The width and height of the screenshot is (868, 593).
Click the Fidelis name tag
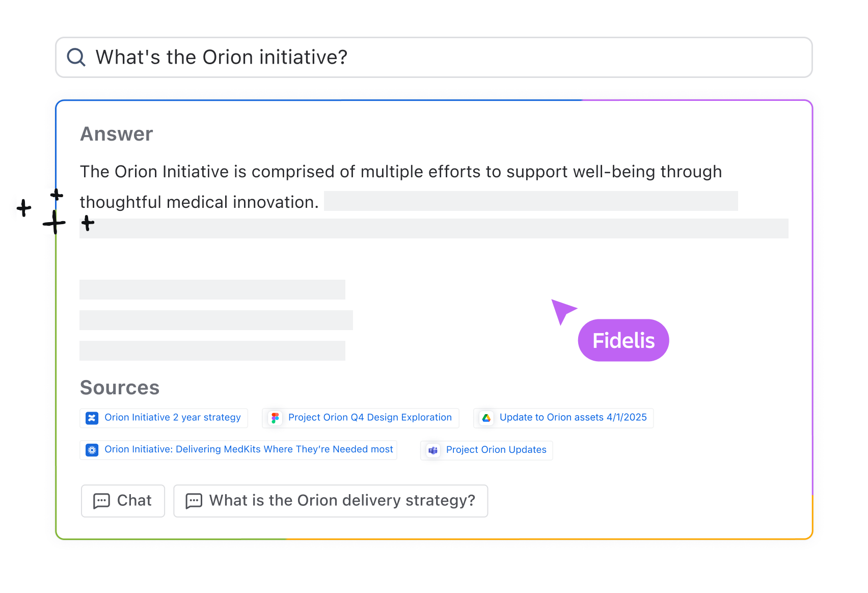point(623,340)
